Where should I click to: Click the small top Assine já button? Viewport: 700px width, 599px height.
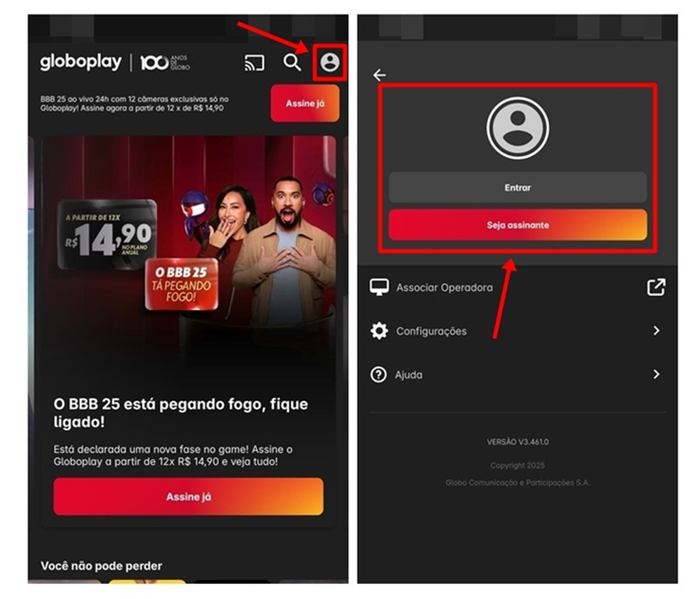(x=305, y=104)
